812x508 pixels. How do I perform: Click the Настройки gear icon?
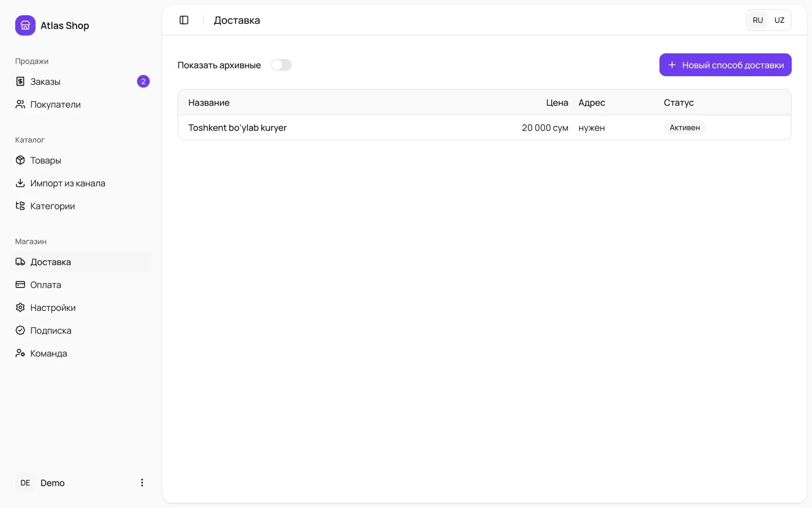pos(20,307)
